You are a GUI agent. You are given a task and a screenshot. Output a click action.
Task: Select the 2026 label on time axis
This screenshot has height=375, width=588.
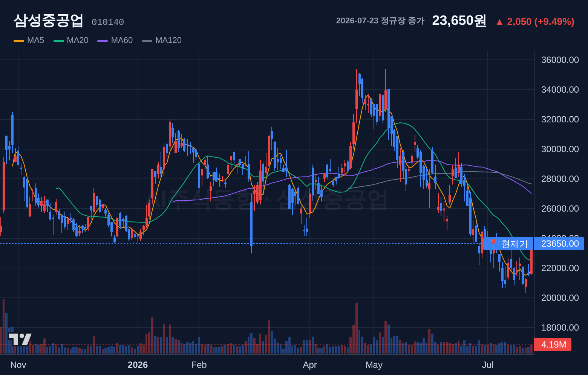[x=138, y=365]
